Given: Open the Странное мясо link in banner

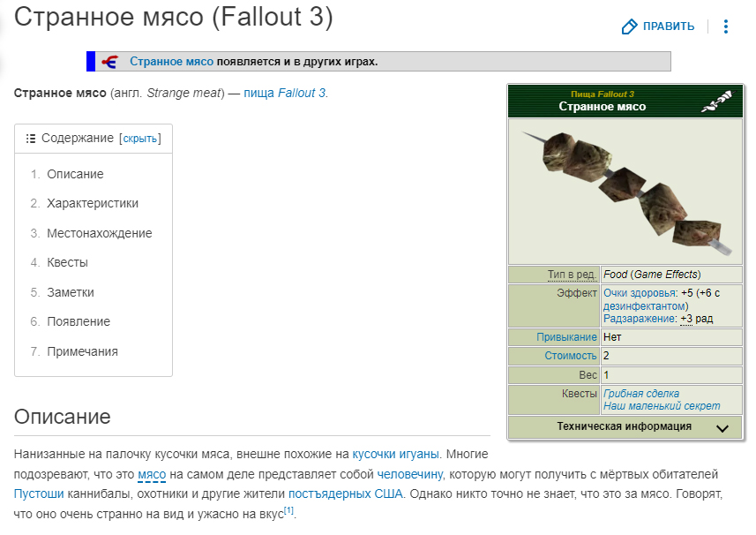Looking at the screenshot, I should (x=172, y=62).
